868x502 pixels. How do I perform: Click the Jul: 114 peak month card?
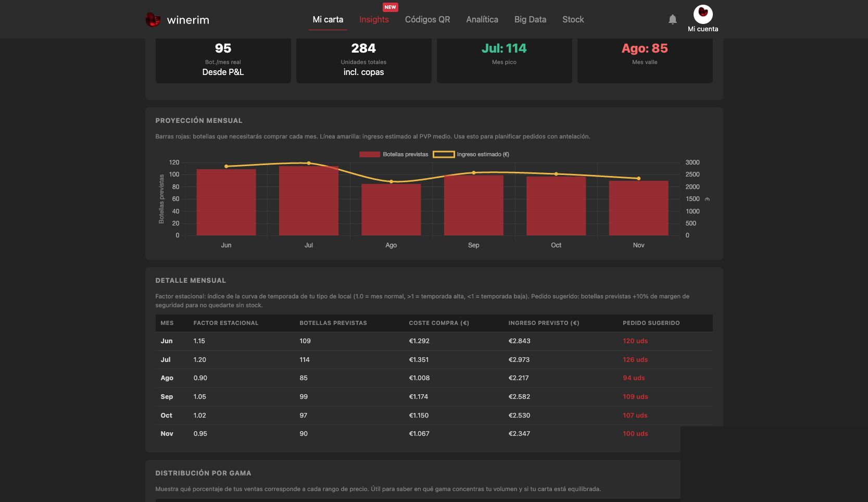504,60
